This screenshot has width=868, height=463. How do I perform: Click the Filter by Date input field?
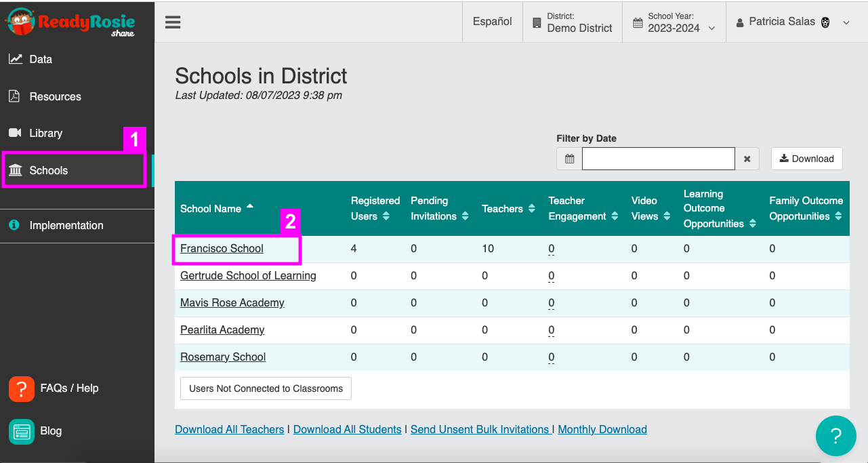[x=658, y=159]
